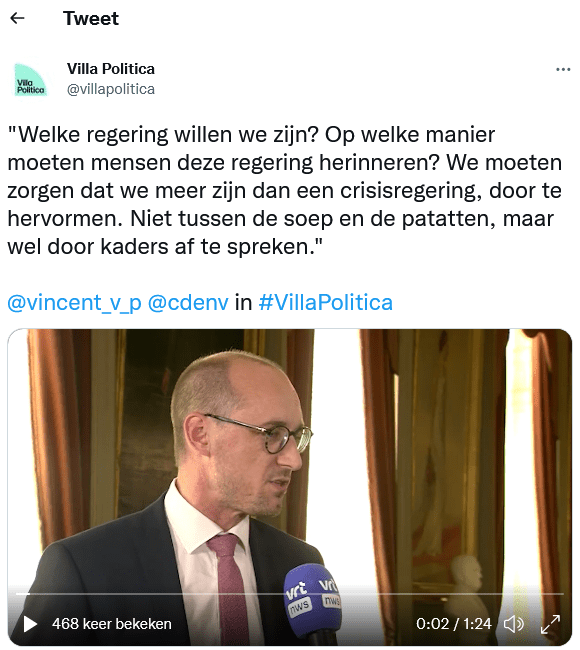580x650 pixels.
Task: Go back using the arrow icon
Action: click(17, 18)
